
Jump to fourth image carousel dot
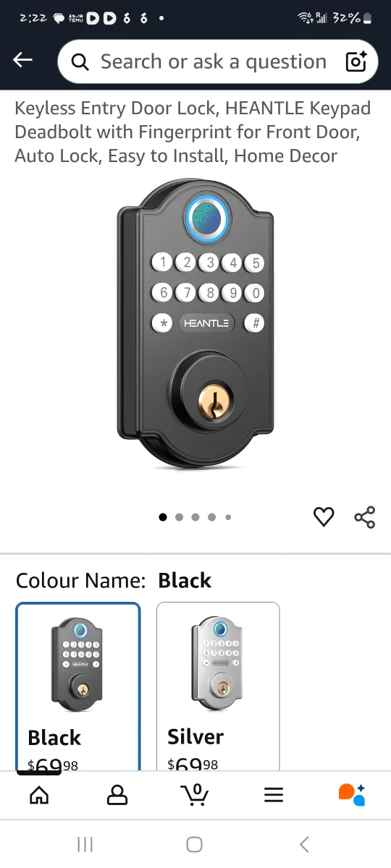(x=211, y=517)
